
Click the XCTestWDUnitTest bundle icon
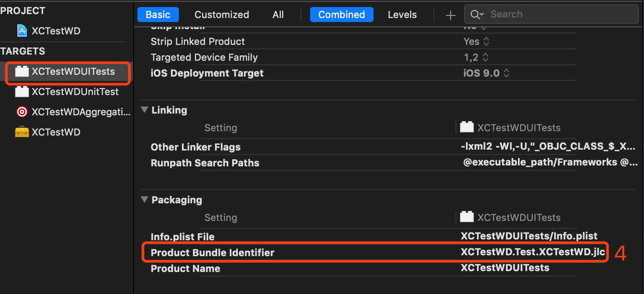coord(22,92)
